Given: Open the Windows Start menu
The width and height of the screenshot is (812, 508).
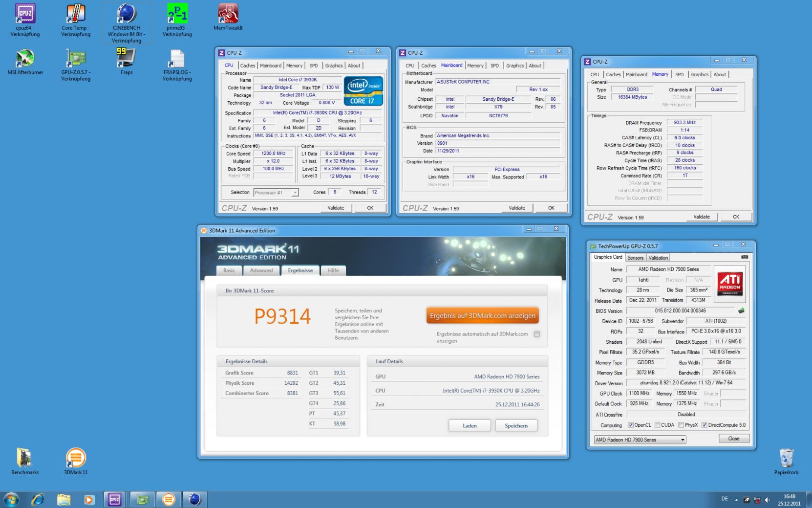Looking at the screenshot, I should tap(11, 500).
